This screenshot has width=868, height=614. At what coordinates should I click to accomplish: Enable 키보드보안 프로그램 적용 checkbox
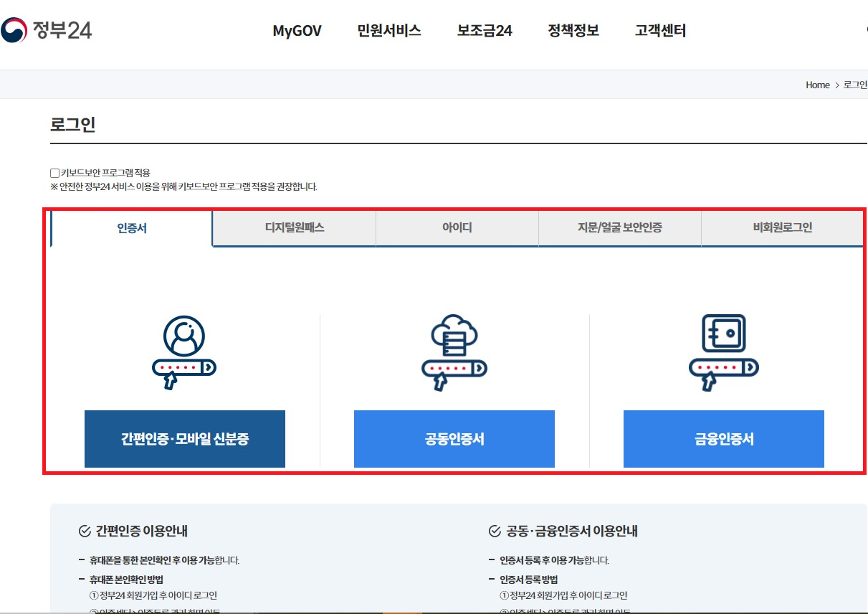tap(54, 173)
